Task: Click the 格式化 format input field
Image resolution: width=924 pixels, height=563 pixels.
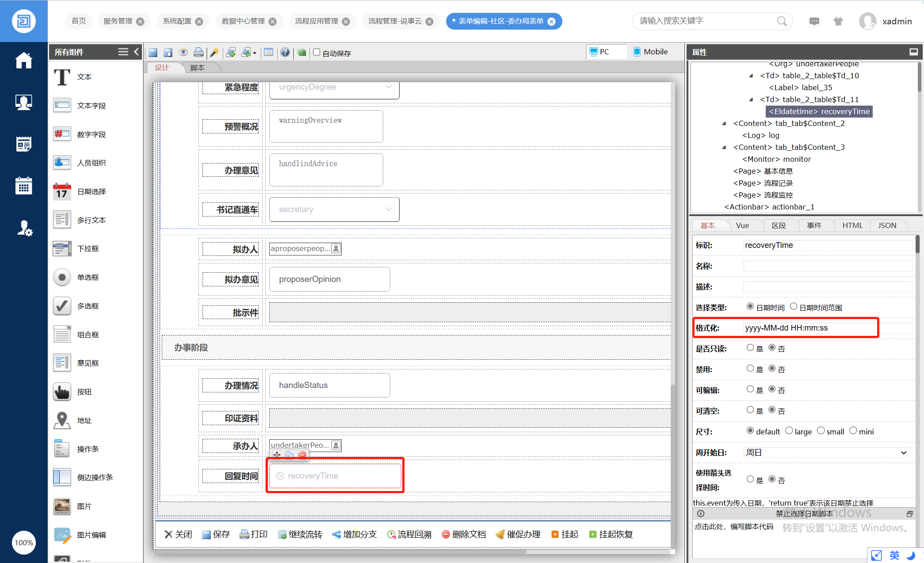Action: 810,328
